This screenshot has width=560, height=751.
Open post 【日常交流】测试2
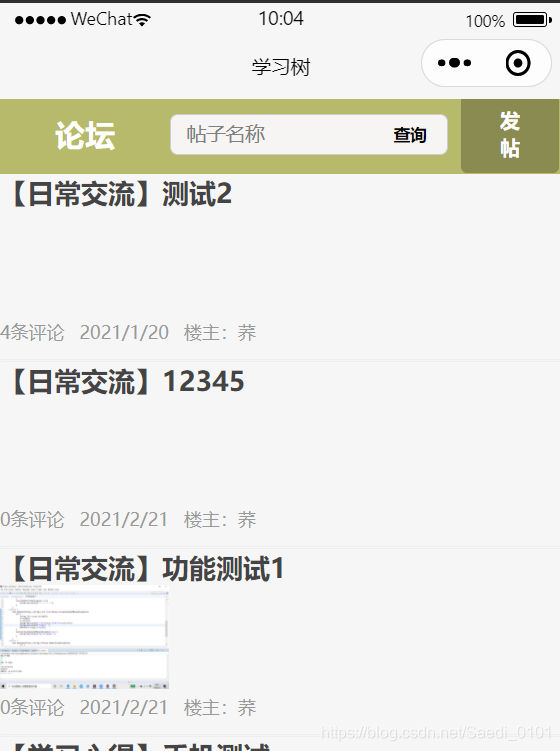pos(121,193)
